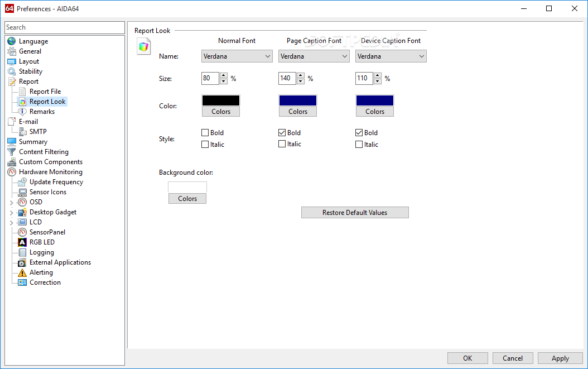588x369 pixels.
Task: Click Restore Default Values button
Action: [355, 213]
